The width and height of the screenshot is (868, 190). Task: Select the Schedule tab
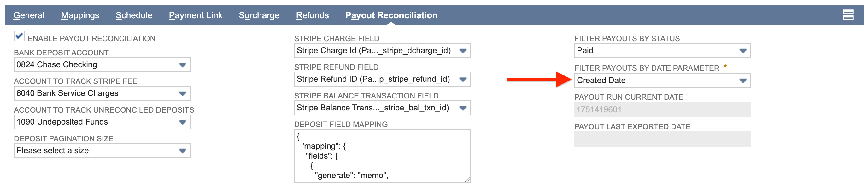point(134,15)
